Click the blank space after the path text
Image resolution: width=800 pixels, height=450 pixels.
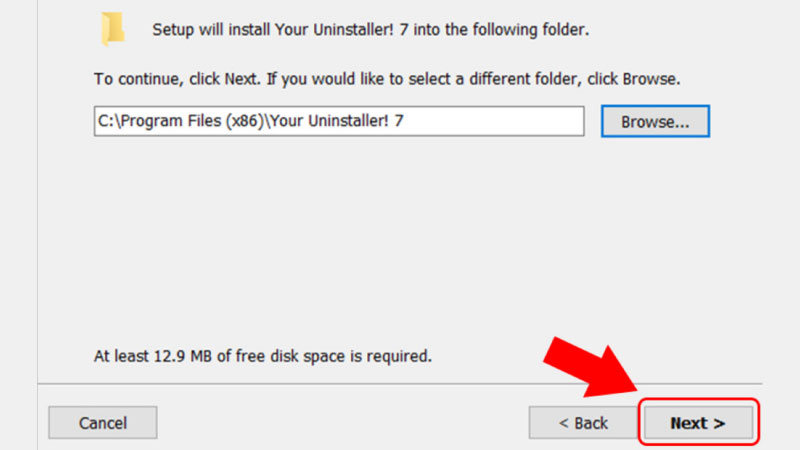tap(492, 121)
